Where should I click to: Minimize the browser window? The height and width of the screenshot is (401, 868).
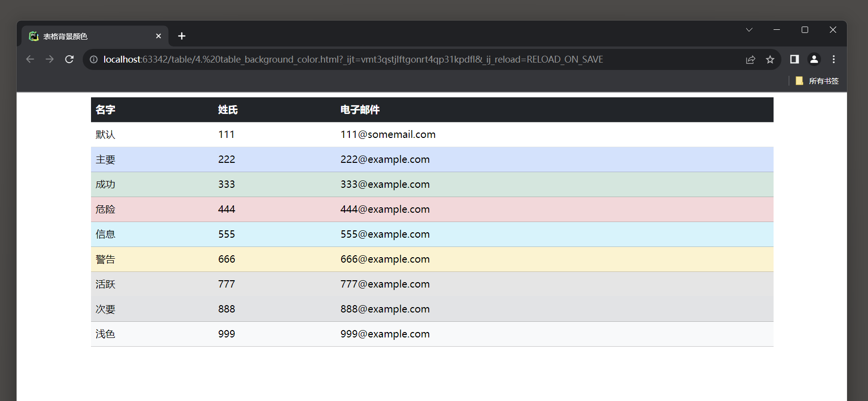pyautogui.click(x=777, y=30)
